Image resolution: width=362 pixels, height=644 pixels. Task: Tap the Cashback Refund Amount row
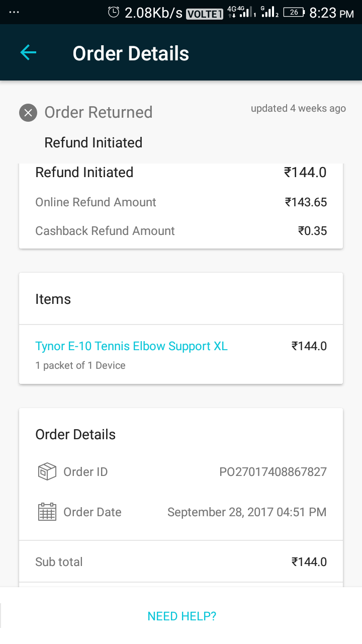(181, 231)
